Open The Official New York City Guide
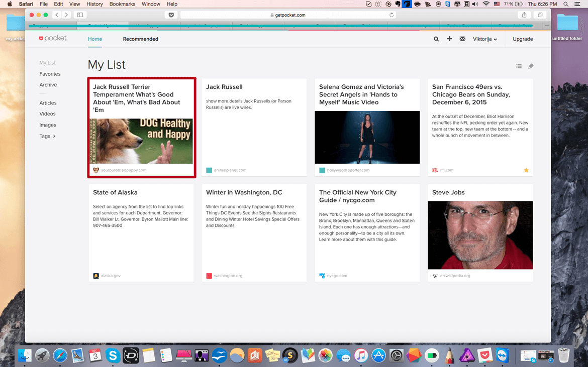The height and width of the screenshot is (367, 588). click(x=357, y=196)
